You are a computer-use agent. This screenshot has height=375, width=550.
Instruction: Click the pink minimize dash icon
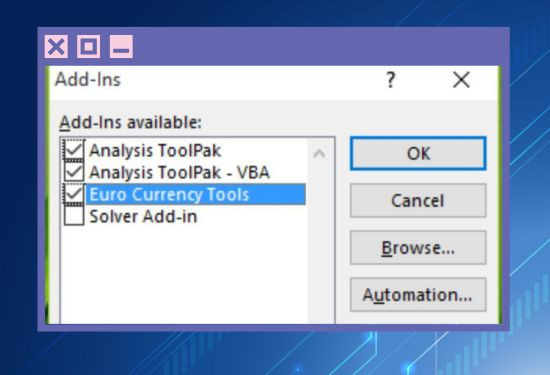(121, 46)
